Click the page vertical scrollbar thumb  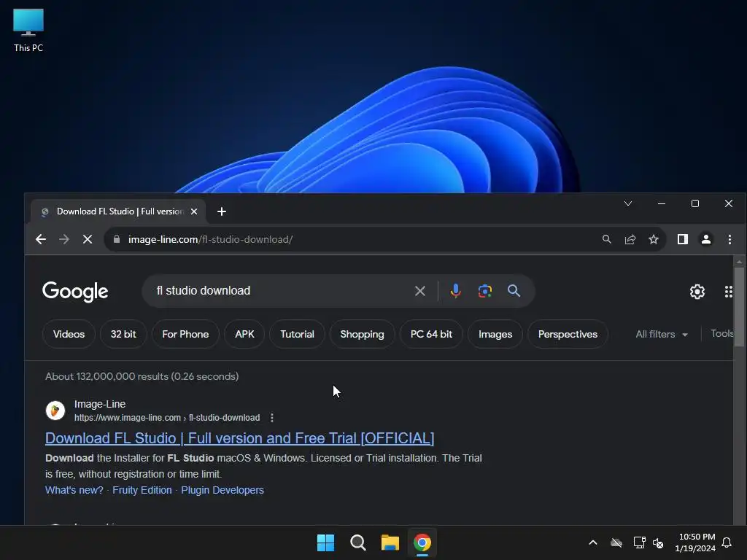pyautogui.click(x=739, y=307)
